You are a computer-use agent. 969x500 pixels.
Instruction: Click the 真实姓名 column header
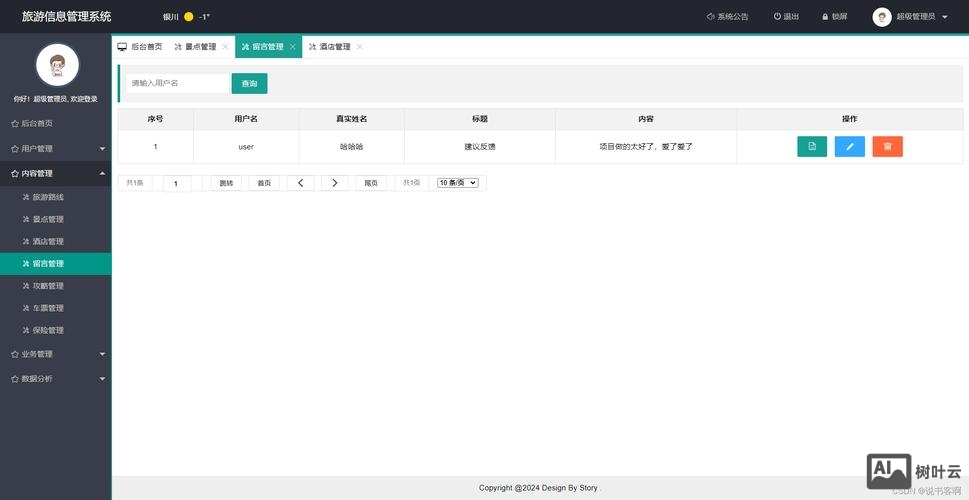(352, 119)
